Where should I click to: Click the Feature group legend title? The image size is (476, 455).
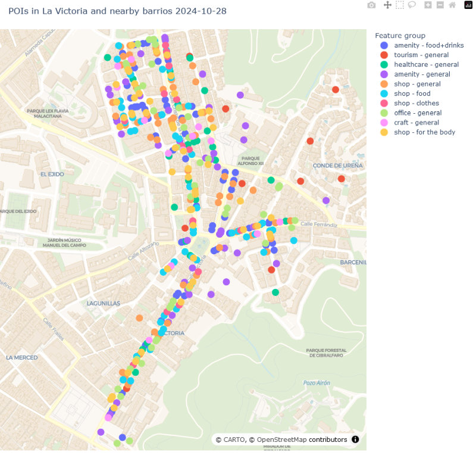pos(400,35)
